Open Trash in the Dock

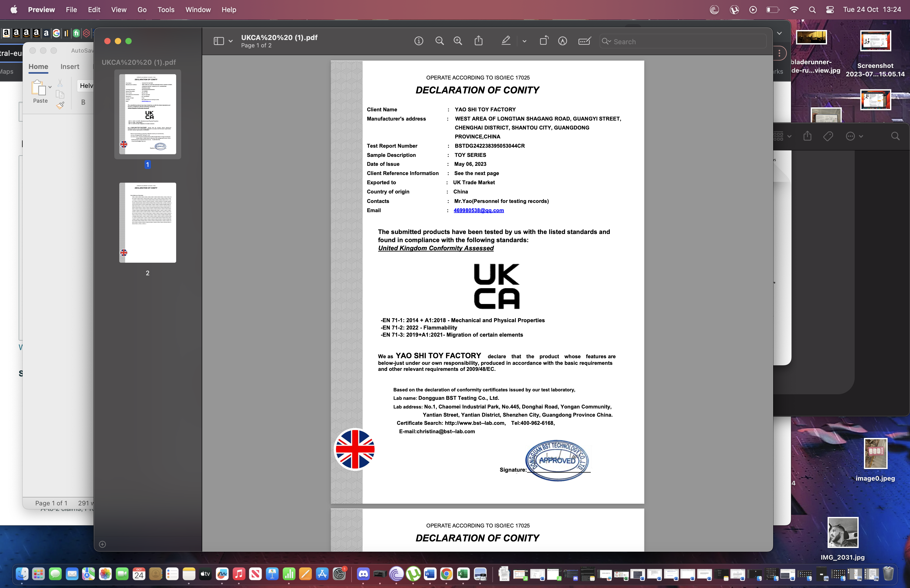coord(888,574)
